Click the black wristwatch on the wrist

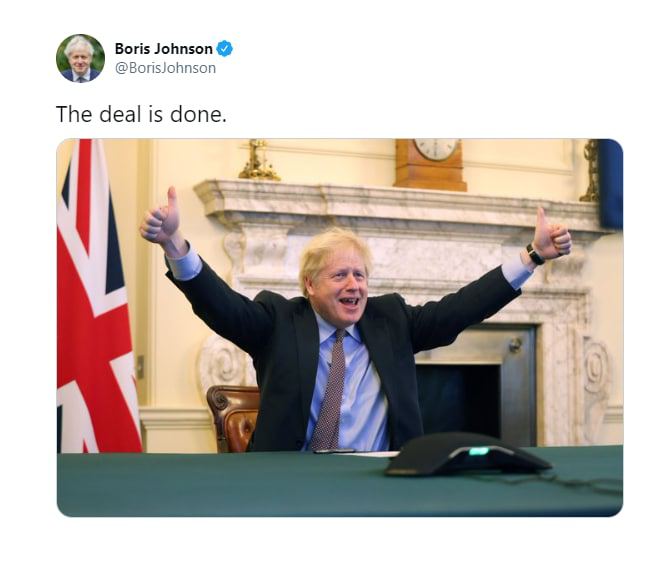tap(534, 255)
